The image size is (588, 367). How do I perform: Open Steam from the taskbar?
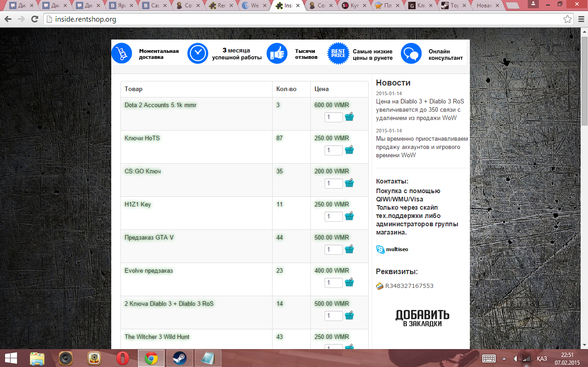click(179, 358)
